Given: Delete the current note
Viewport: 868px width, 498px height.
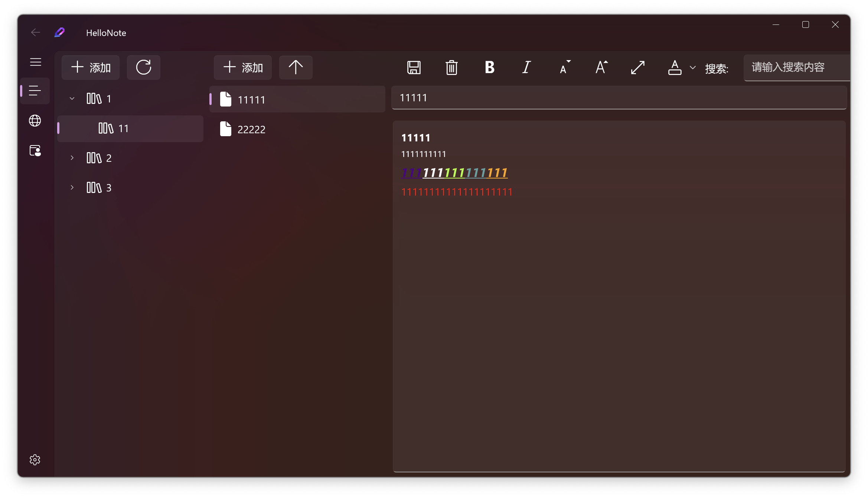Looking at the screenshot, I should click(451, 68).
